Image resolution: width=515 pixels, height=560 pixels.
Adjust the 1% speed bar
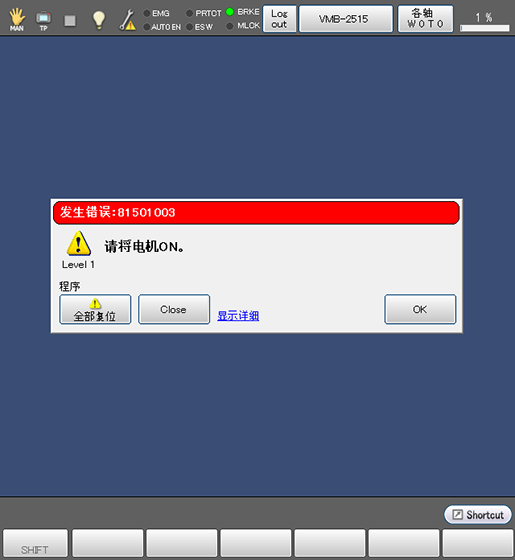pos(485,28)
